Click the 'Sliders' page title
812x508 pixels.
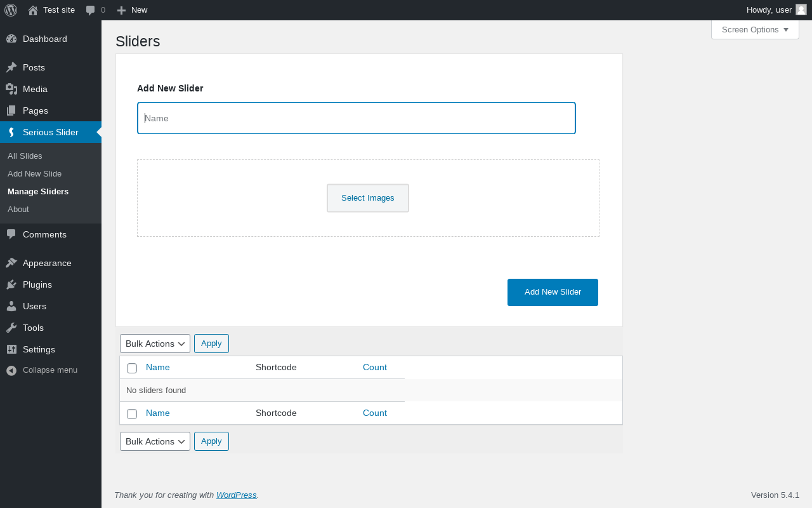pos(138,41)
